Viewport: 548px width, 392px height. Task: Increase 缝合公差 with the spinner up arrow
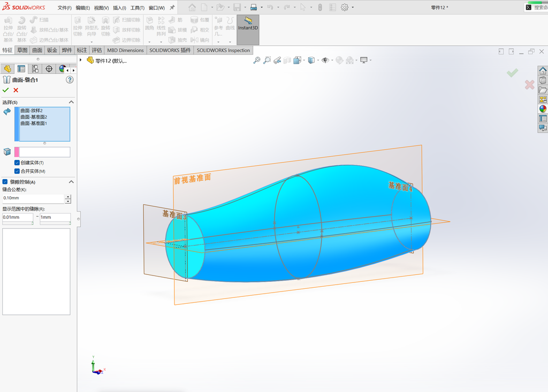click(x=68, y=197)
